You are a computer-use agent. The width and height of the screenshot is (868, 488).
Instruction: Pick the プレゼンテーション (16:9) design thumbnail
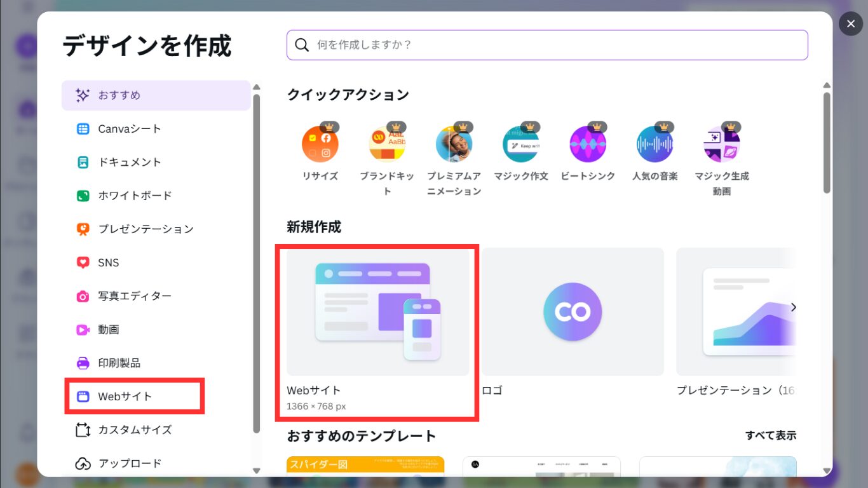(736, 312)
